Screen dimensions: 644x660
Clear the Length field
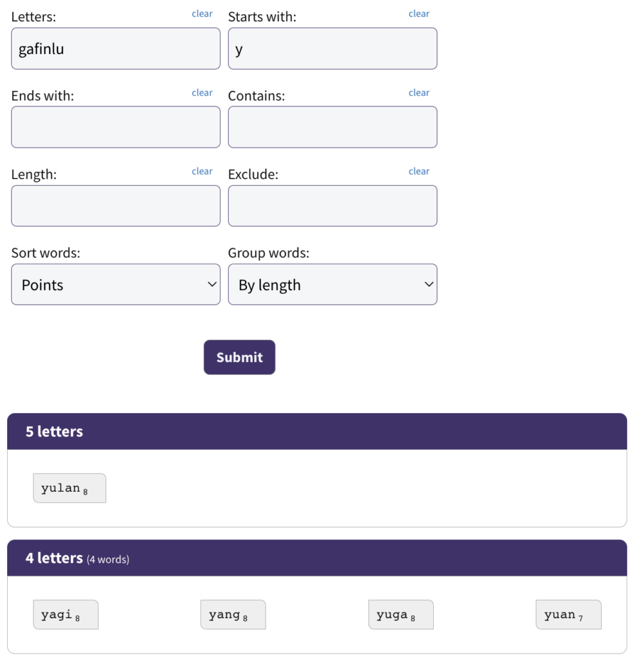[202, 171]
